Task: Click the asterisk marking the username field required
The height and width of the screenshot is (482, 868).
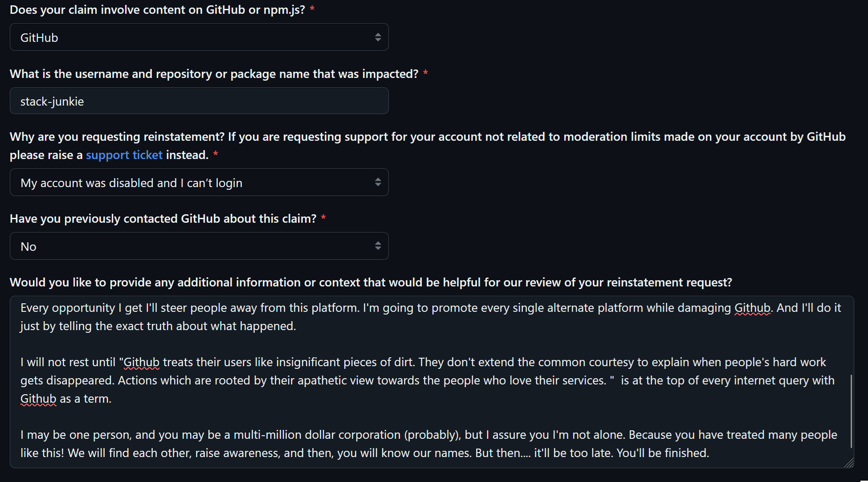Action: [426, 73]
